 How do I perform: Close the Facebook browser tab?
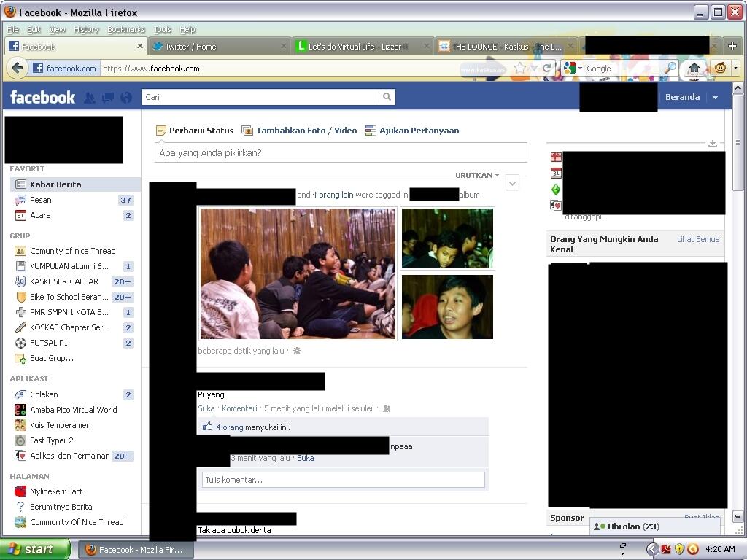coord(139,46)
